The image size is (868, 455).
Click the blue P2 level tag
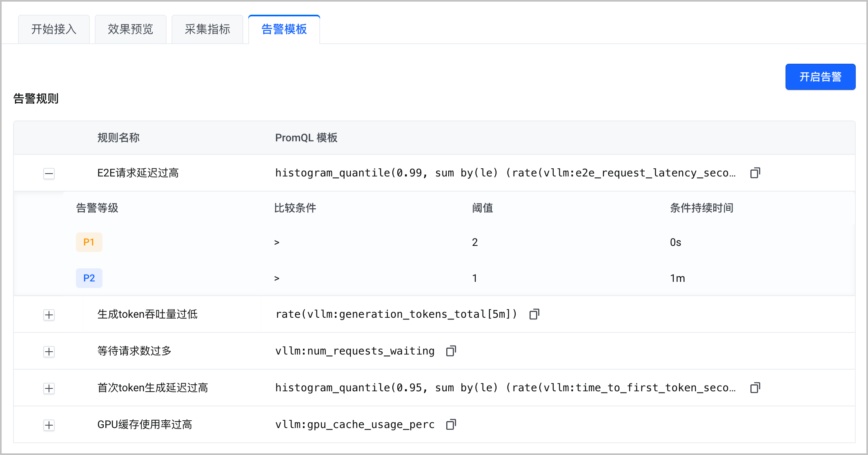pyautogui.click(x=89, y=278)
